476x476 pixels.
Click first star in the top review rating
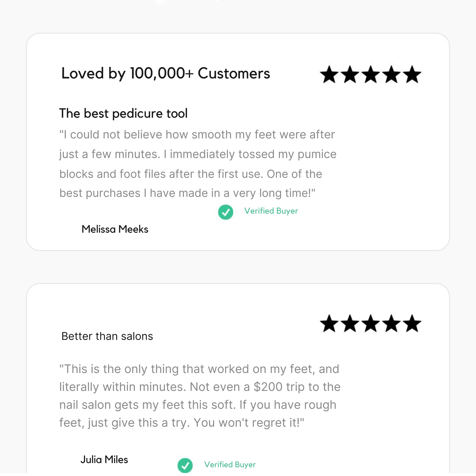(329, 74)
